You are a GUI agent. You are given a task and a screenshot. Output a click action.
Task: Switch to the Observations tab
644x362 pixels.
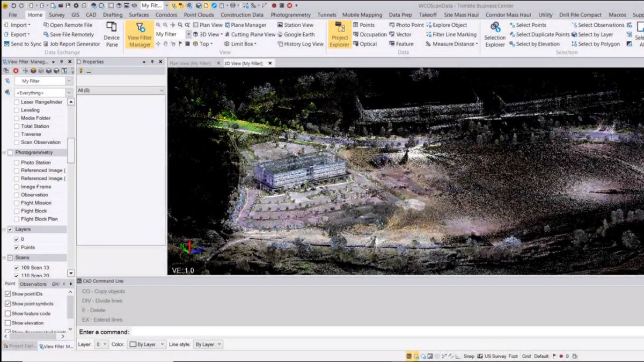coord(33,284)
